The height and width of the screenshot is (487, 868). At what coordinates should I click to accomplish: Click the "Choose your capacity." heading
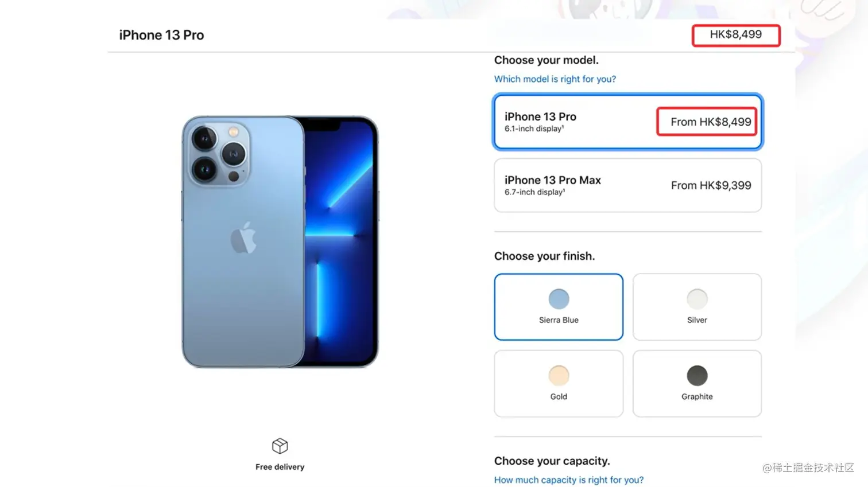[552, 461]
